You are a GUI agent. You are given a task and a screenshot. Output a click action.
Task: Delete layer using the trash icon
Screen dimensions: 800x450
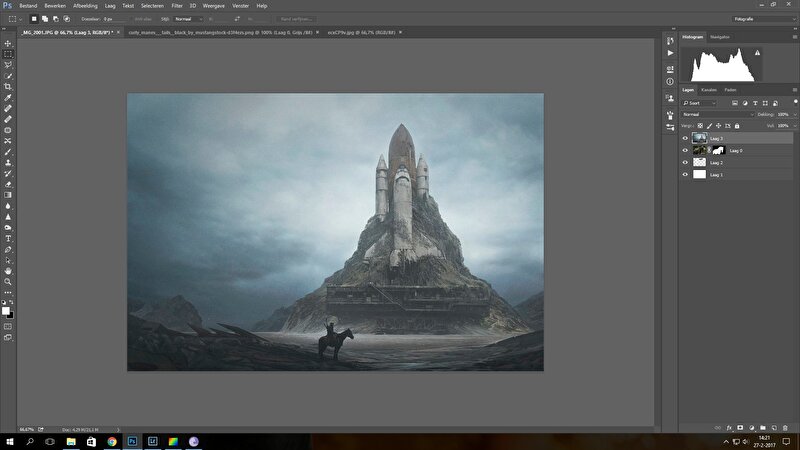pyautogui.click(x=785, y=428)
